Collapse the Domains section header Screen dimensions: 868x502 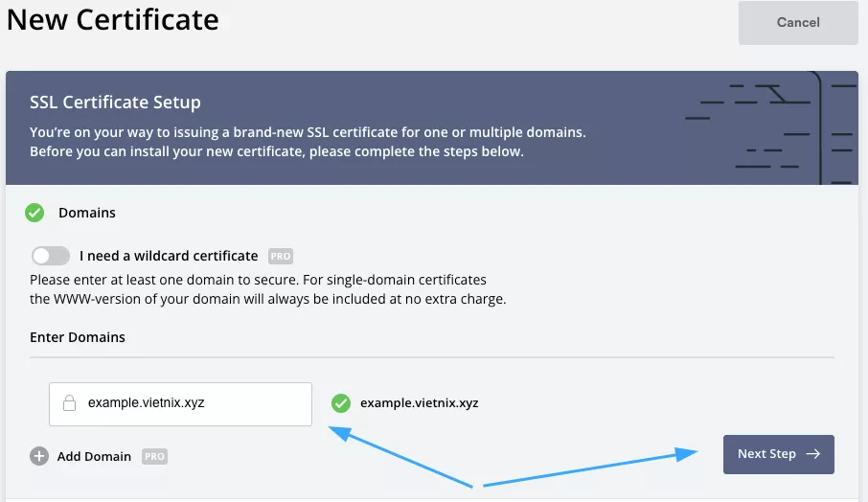pos(88,213)
